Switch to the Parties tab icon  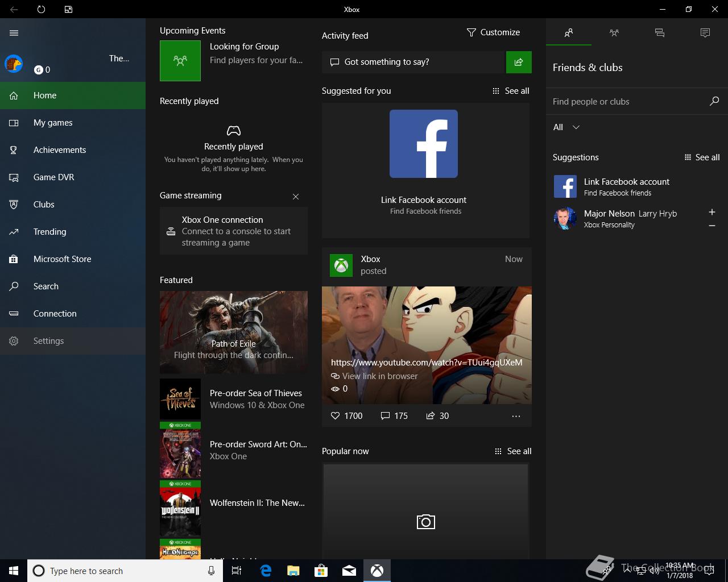tap(614, 33)
